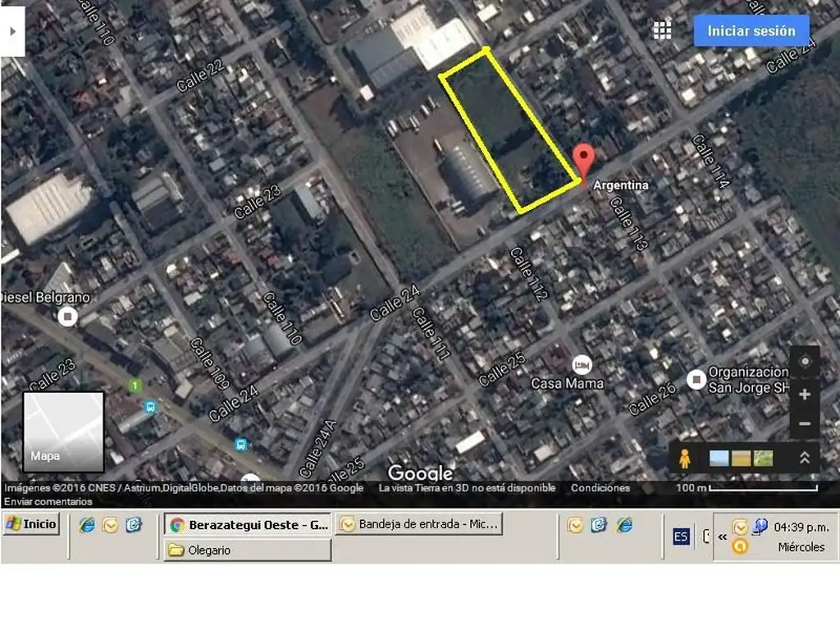This screenshot has width=840, height=630.
Task: Click the Organizacion San Jorge place icon
Action: 696,378
